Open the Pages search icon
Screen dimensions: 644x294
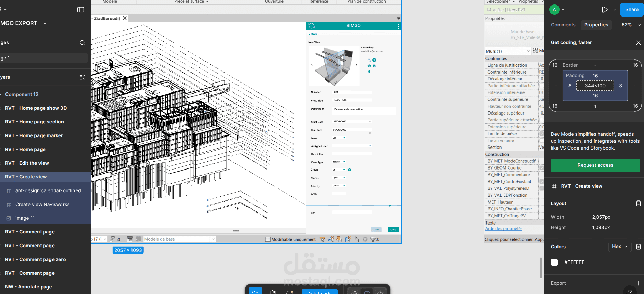[x=82, y=43]
